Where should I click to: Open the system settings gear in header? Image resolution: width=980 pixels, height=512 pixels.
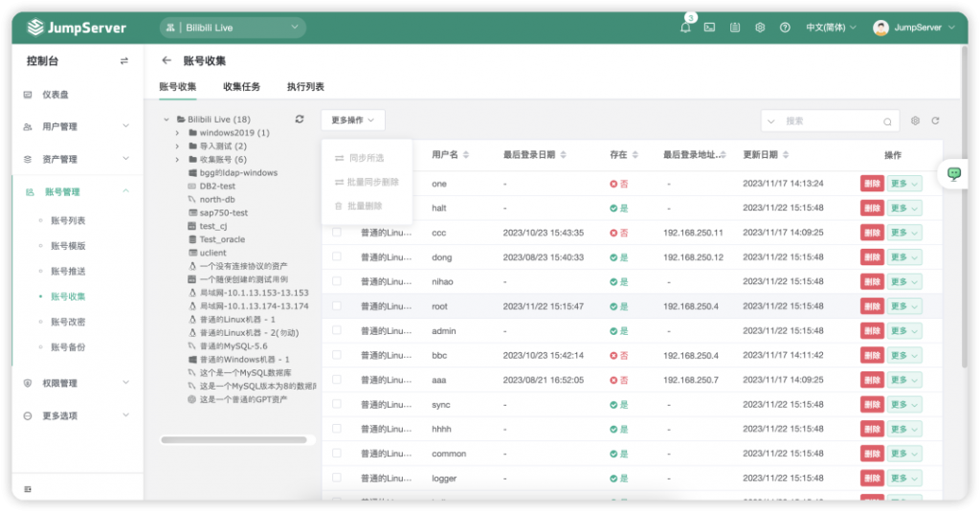click(x=760, y=28)
